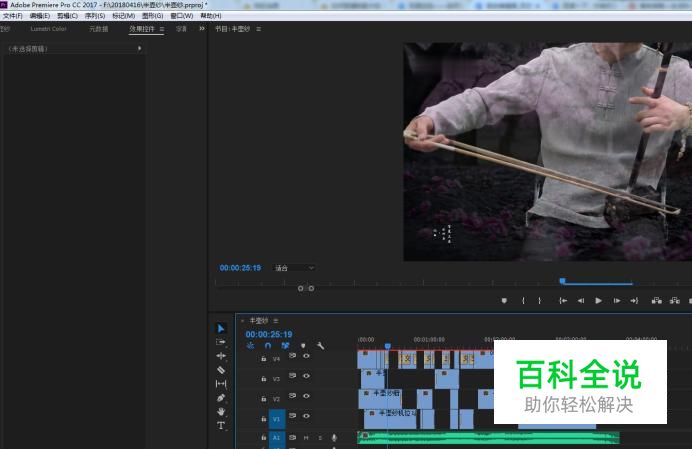Open the Edit (编辑) menu
Viewport: 692px width, 449px height.
40,15
